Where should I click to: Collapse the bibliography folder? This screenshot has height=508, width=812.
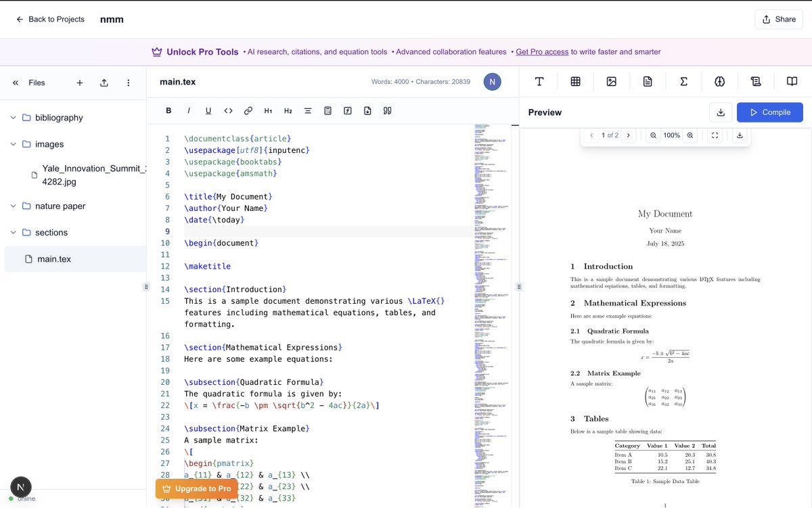(x=14, y=118)
